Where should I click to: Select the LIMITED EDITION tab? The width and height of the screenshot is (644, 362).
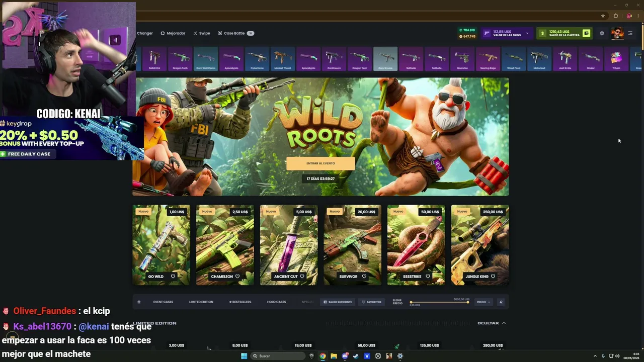201,302
